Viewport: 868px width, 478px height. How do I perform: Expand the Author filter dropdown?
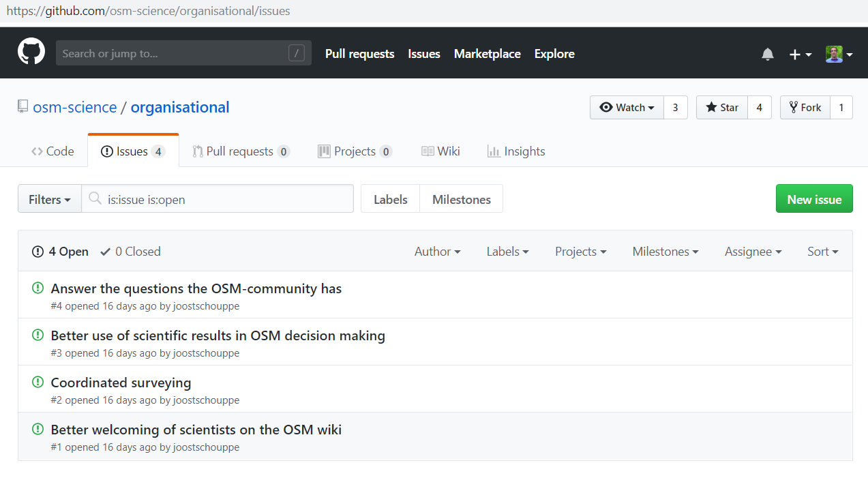point(438,252)
